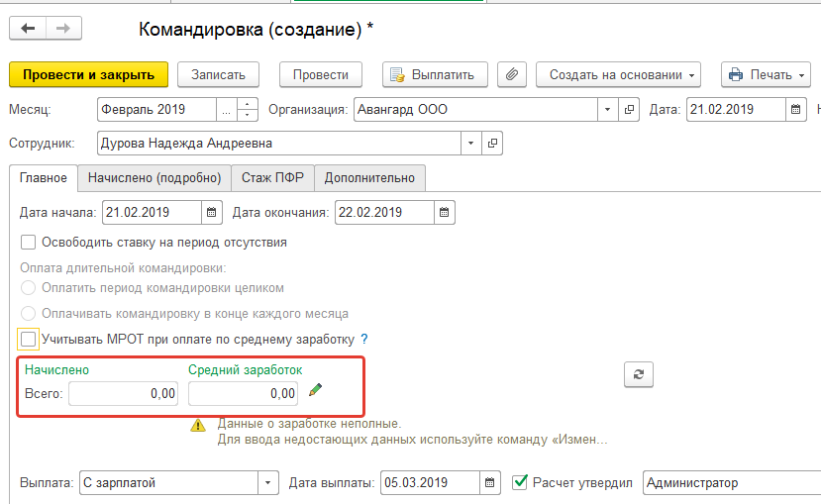Expand the Выплата dropdown list
This screenshot has height=504, width=821.
[x=267, y=482]
